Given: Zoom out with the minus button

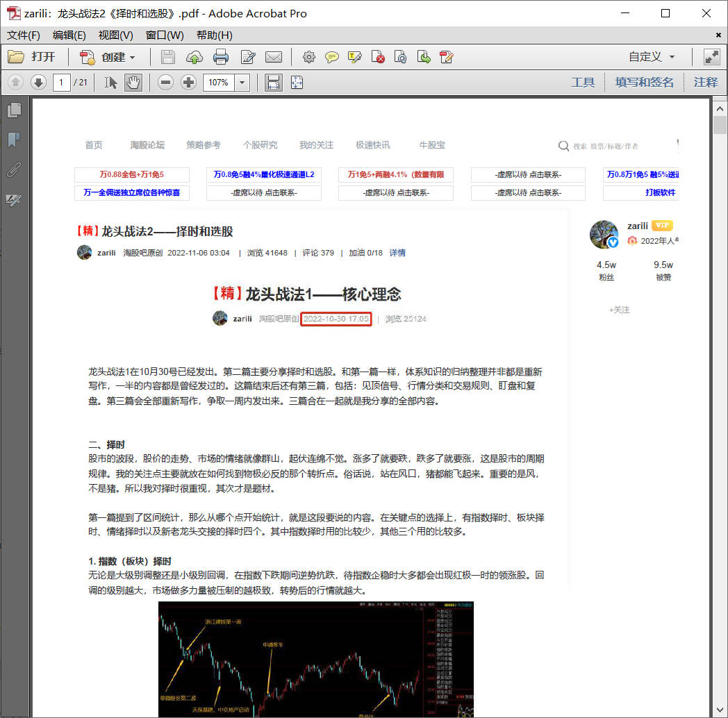Looking at the screenshot, I should click(x=165, y=83).
